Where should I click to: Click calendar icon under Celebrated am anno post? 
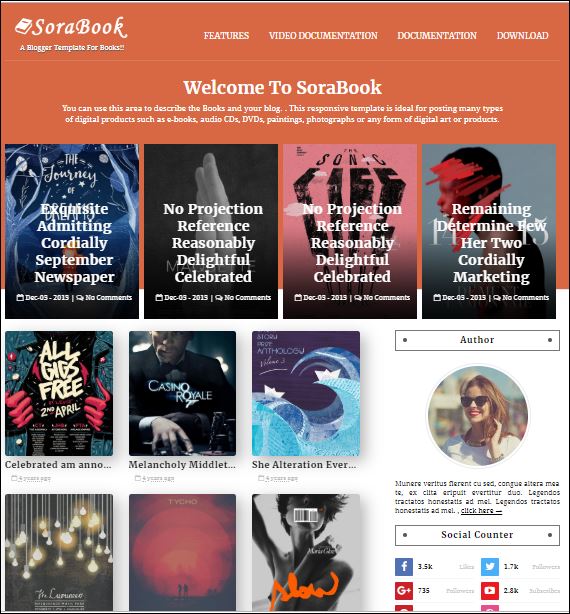[14, 478]
